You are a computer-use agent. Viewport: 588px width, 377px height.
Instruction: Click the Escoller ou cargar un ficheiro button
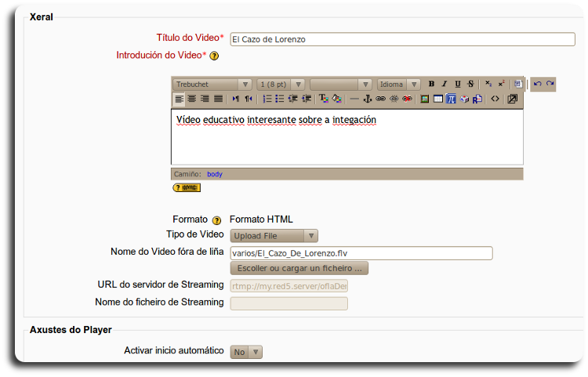tap(299, 268)
